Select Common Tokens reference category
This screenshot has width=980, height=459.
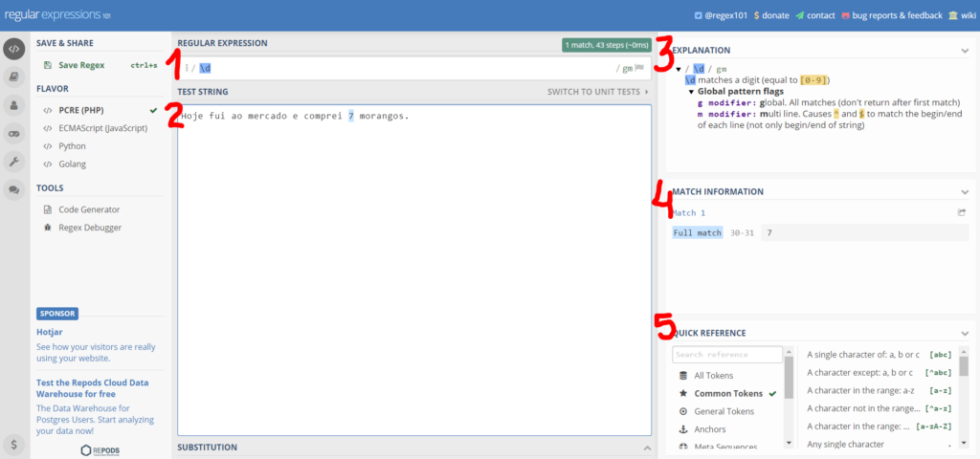(727, 393)
